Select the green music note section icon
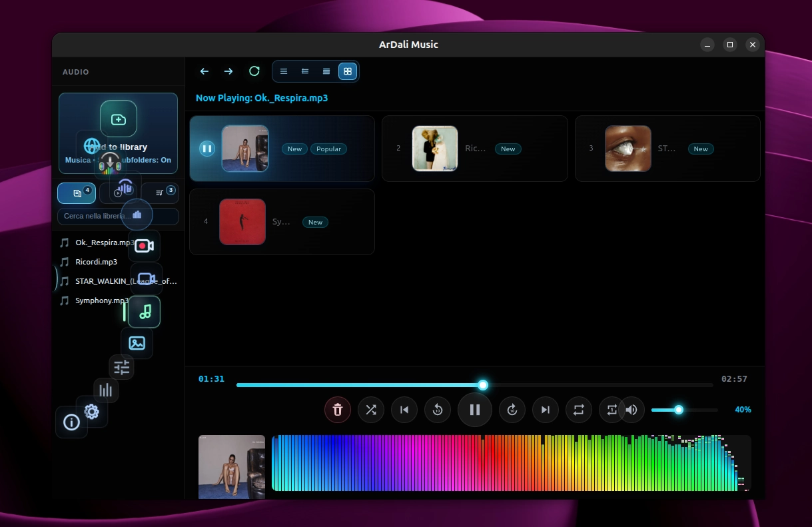This screenshot has height=527, width=812. [x=145, y=312]
